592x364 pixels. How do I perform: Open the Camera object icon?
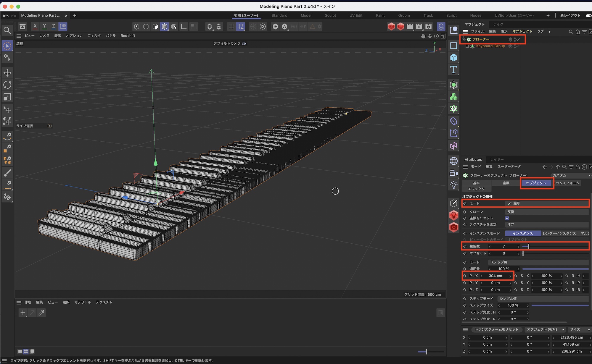(453, 173)
